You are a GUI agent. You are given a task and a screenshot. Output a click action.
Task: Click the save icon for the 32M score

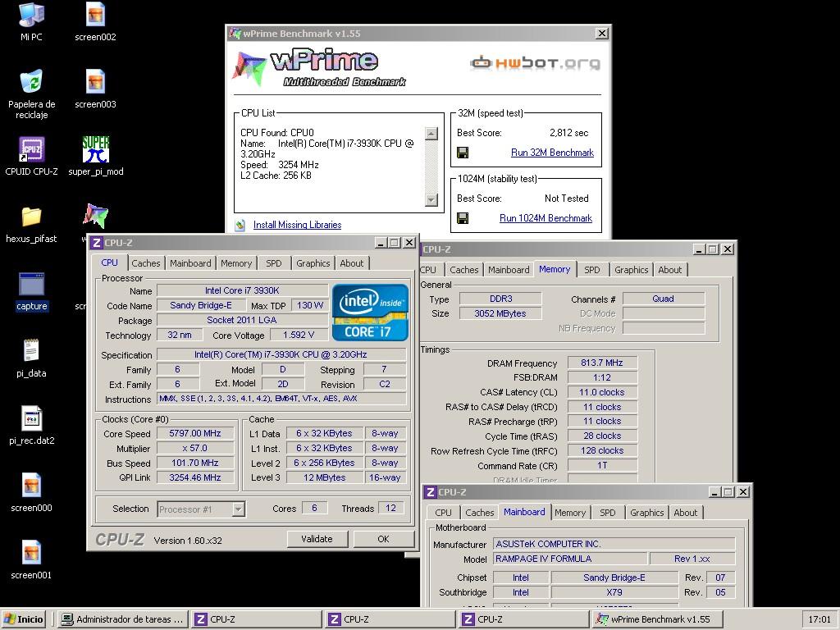coord(463,153)
